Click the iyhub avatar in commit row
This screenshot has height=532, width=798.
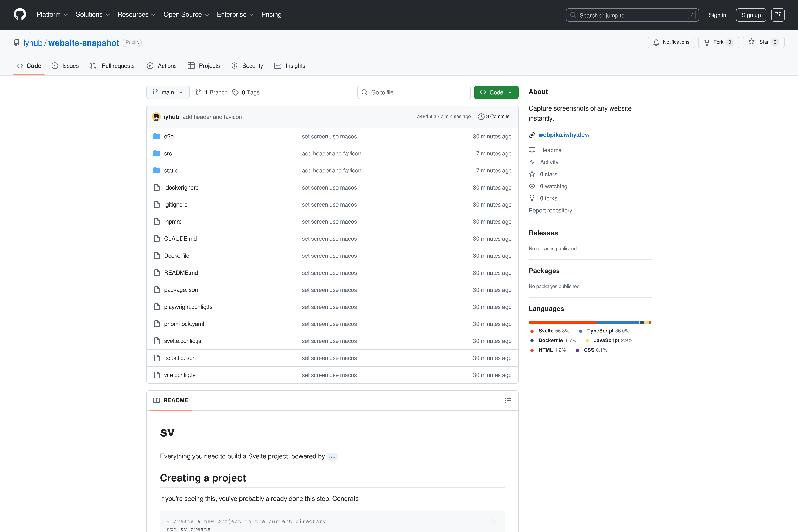pos(156,117)
